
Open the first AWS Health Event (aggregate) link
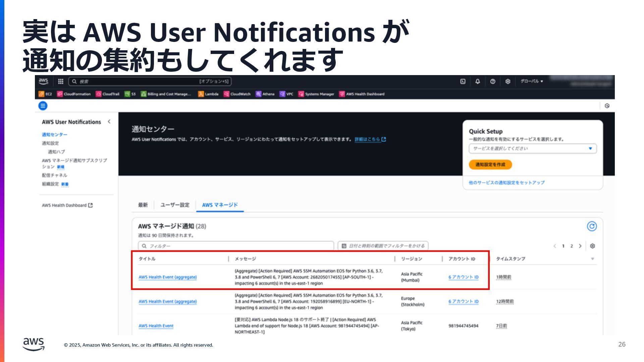[167, 277]
